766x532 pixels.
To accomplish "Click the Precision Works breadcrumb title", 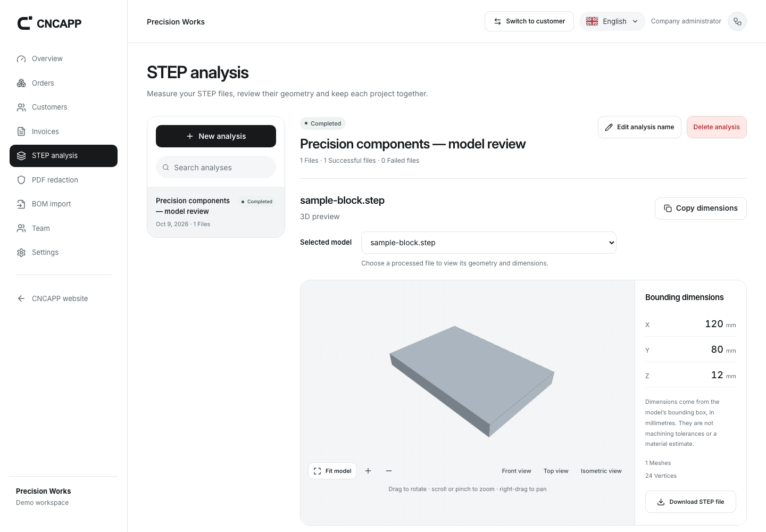I will point(176,22).
